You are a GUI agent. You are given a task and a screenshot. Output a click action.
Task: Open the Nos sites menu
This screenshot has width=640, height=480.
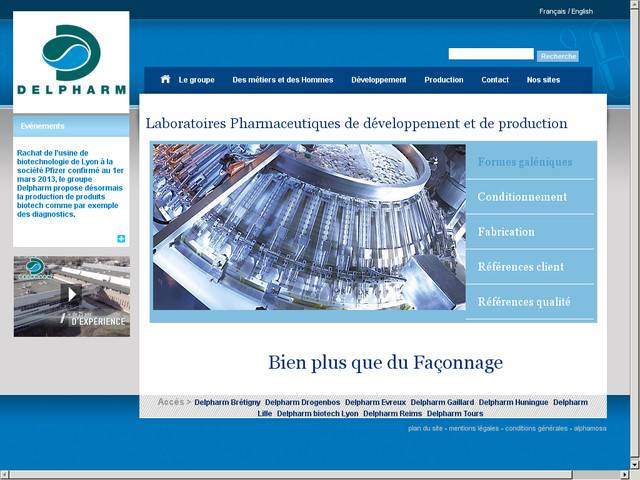pos(543,80)
